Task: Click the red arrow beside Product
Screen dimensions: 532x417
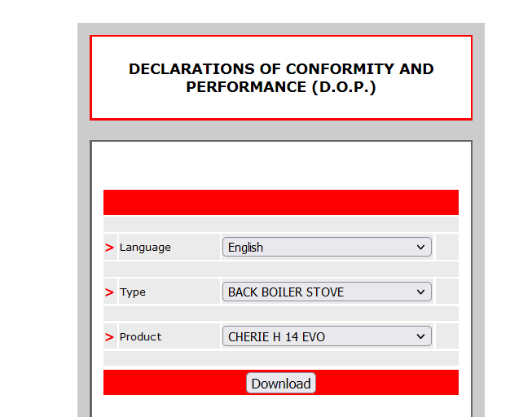Action: (109, 337)
